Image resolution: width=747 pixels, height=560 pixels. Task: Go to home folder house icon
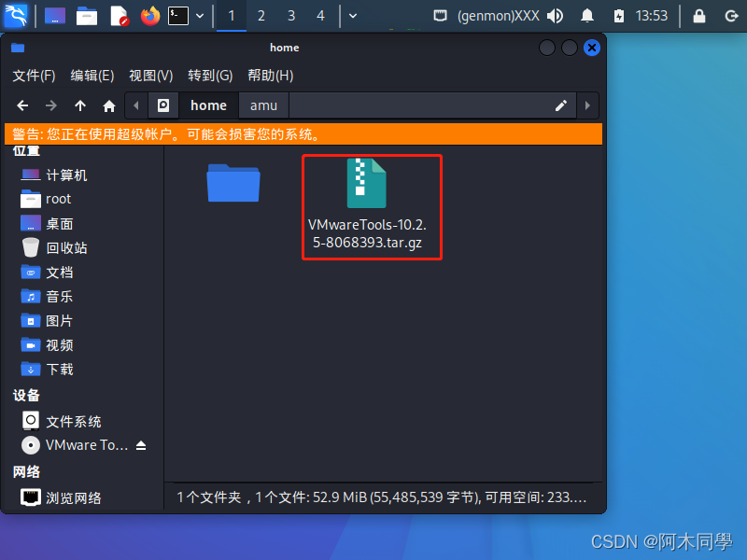point(109,105)
